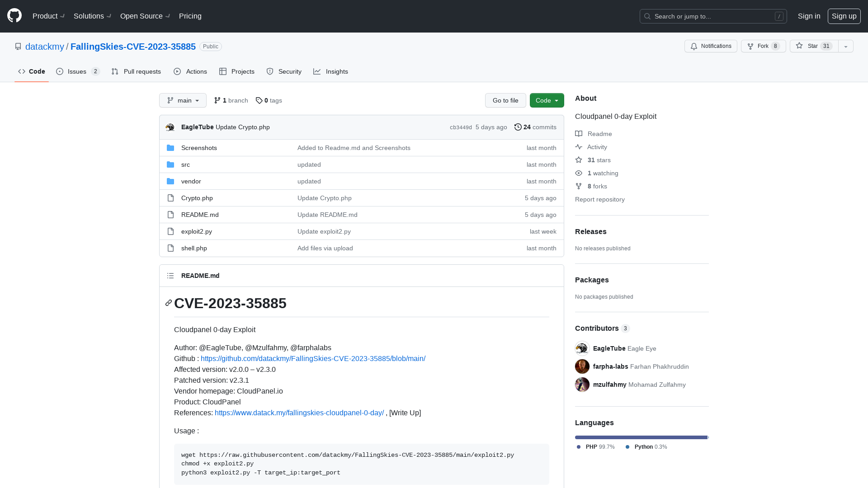
Task: Click the PHP 99.7% language legend
Action: pos(596,447)
